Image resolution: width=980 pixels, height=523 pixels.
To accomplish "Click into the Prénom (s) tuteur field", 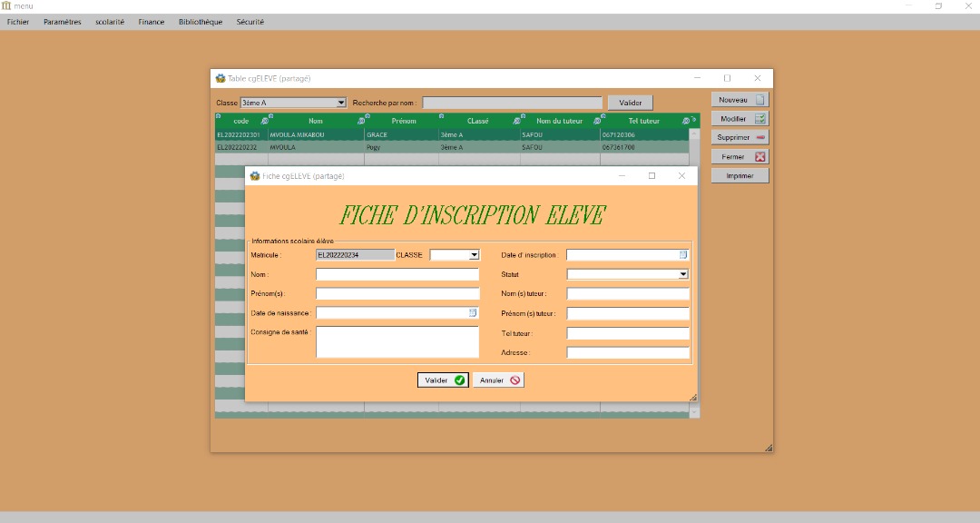I will point(628,313).
